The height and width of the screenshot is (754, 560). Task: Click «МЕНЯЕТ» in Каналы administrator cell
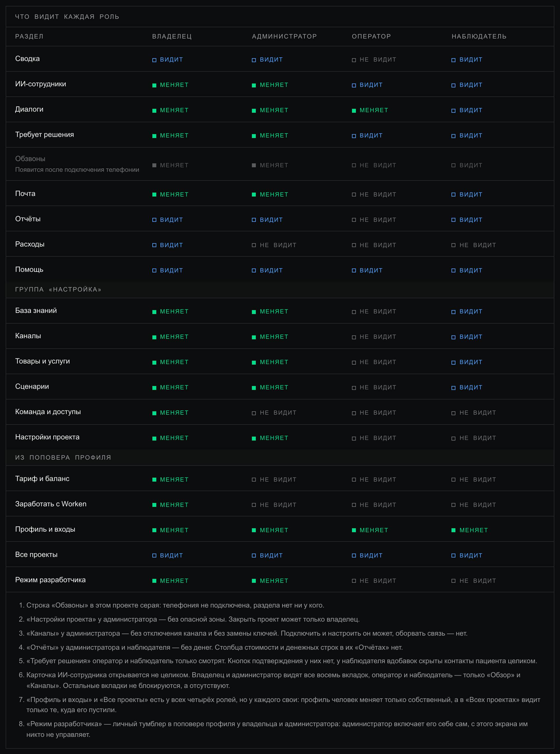[x=274, y=337]
